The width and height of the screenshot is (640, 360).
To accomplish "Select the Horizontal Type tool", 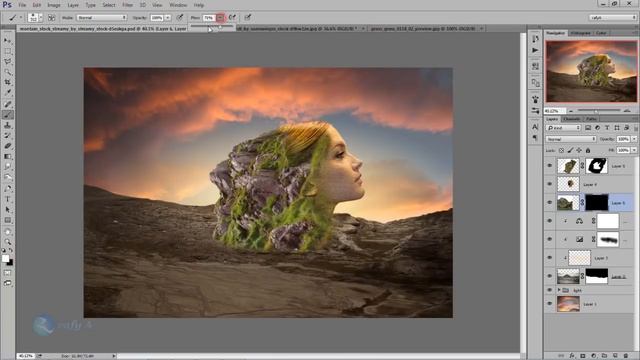I will coord(8,199).
